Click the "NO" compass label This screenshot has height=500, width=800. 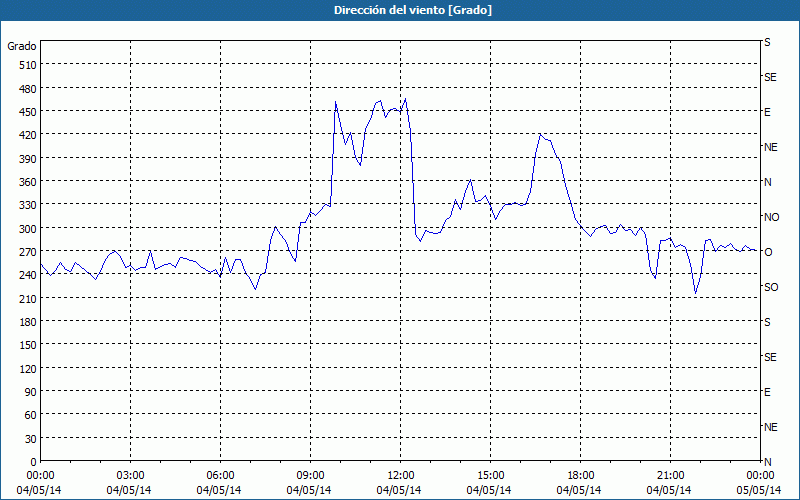pos(771,217)
